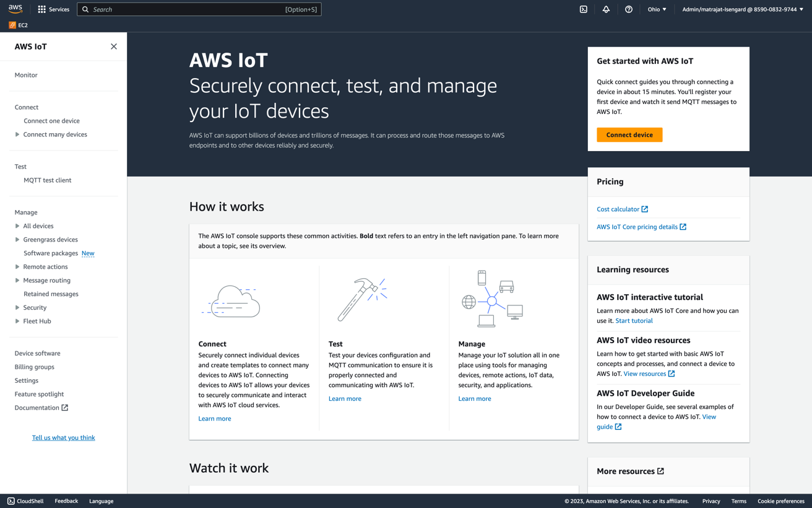Open the MQTT test client page
This screenshot has width=812, height=508.
click(x=48, y=180)
